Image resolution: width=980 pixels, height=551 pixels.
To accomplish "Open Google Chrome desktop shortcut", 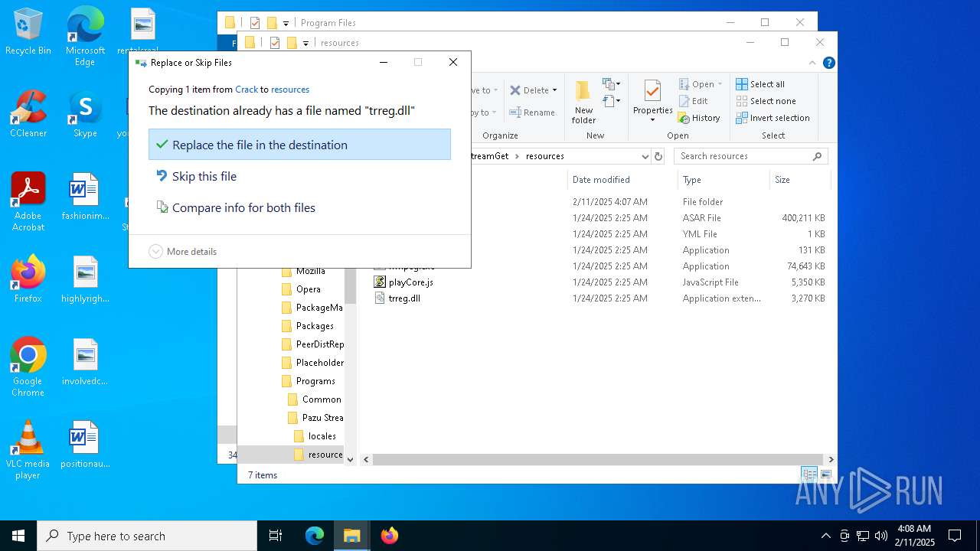I will tap(28, 367).
